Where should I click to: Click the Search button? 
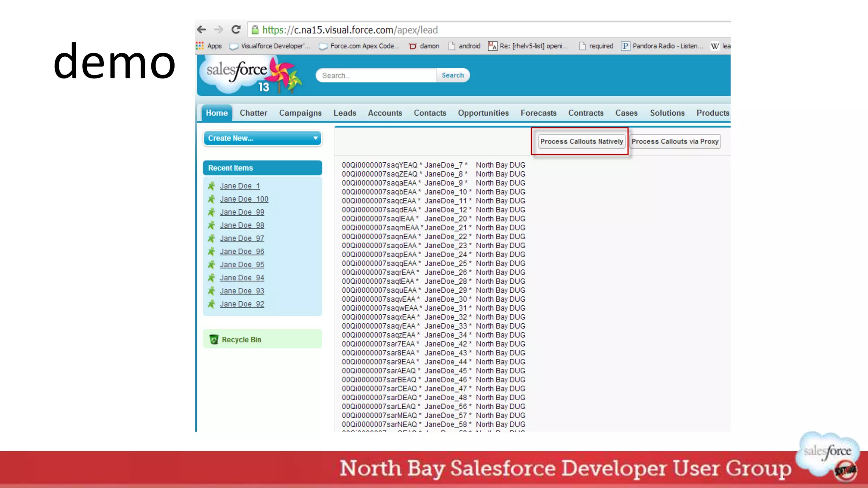(453, 75)
